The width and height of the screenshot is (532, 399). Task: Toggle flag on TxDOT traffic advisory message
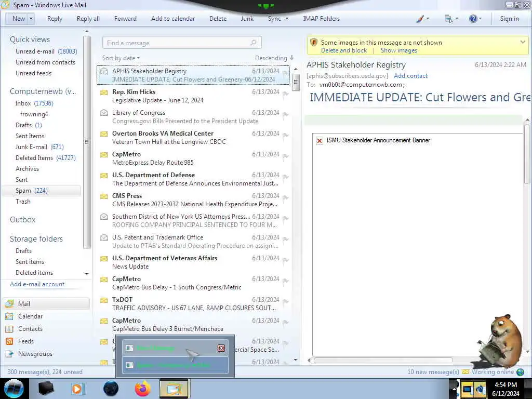[x=285, y=302]
